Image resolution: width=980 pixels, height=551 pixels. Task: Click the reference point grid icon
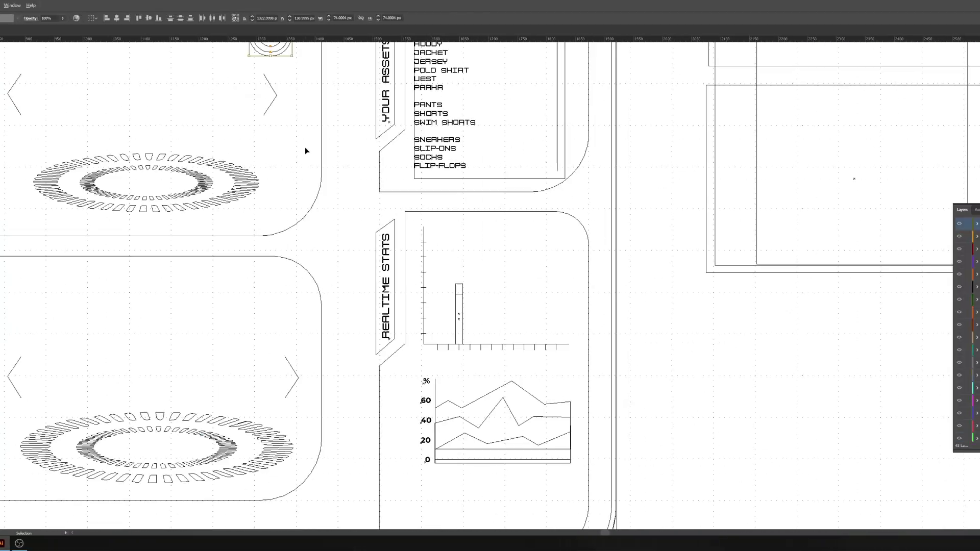click(235, 18)
